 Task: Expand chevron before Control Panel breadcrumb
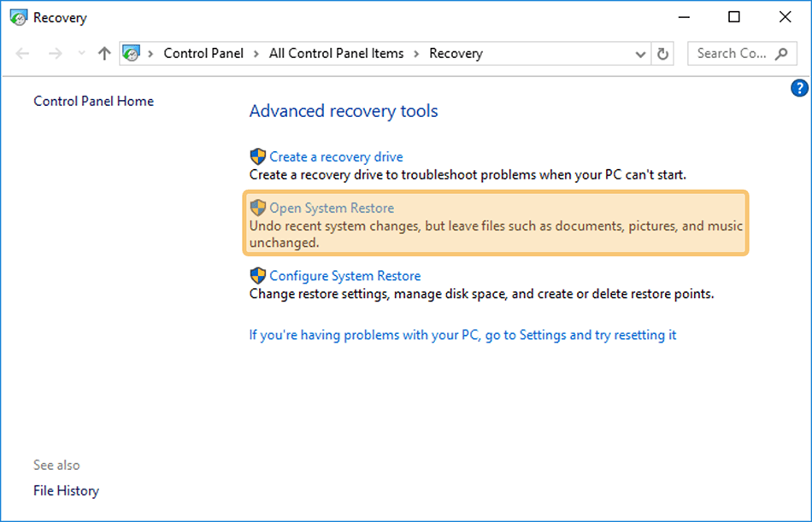coord(150,53)
